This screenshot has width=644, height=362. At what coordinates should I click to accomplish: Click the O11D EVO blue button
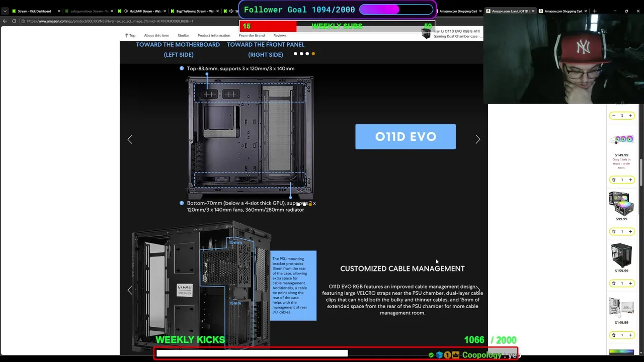pos(406,137)
